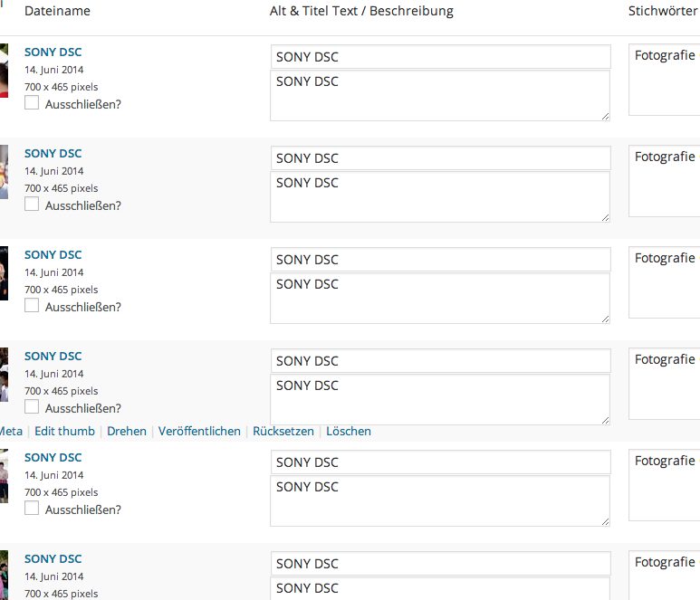Select the Veröffentlichen action link
Viewport: 700px width, 600px height.
(x=199, y=432)
